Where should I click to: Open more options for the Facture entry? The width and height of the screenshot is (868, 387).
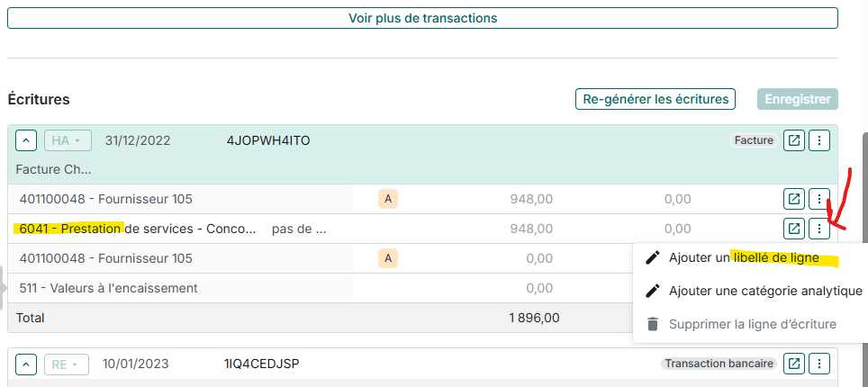[819, 140]
